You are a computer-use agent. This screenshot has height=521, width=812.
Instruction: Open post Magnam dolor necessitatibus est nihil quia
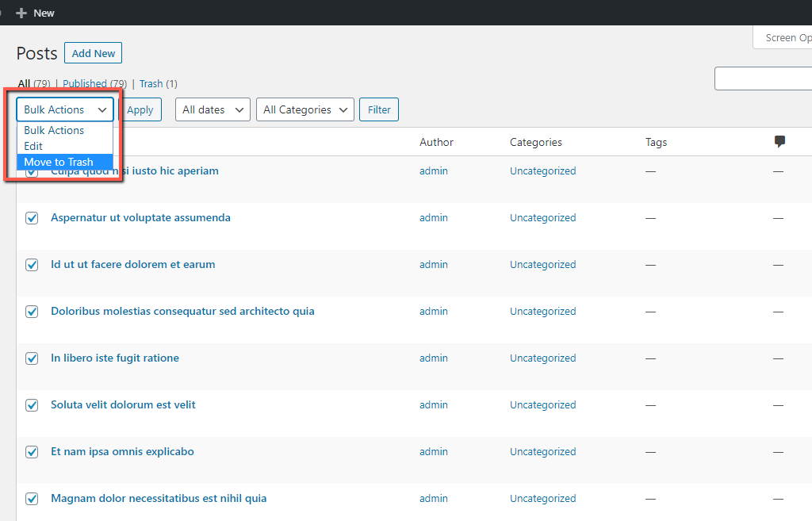(x=159, y=498)
